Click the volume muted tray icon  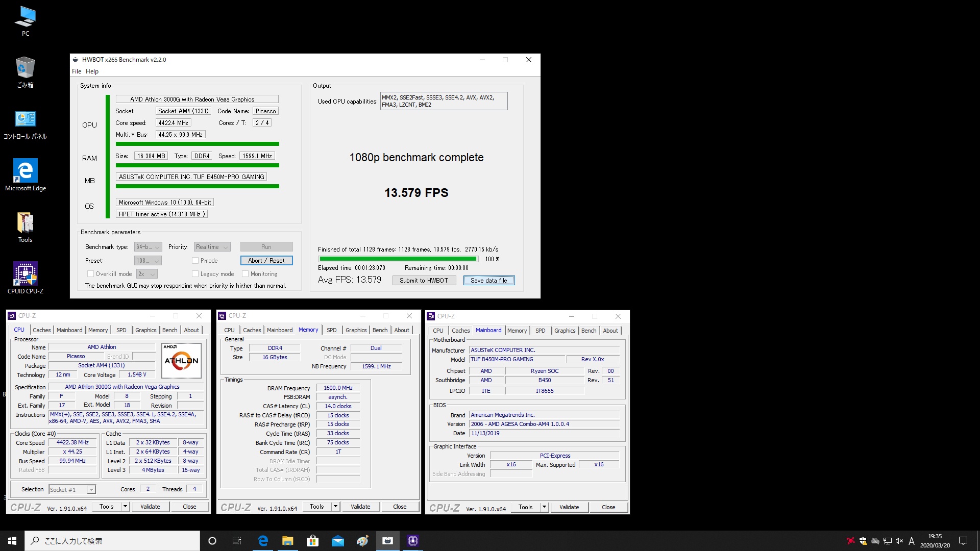[x=899, y=541]
